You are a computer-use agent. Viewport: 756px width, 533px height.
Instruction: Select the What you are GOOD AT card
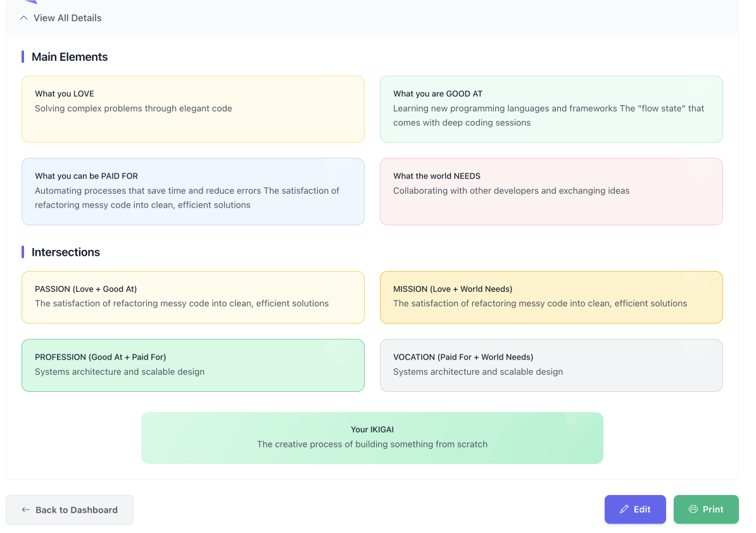551,109
